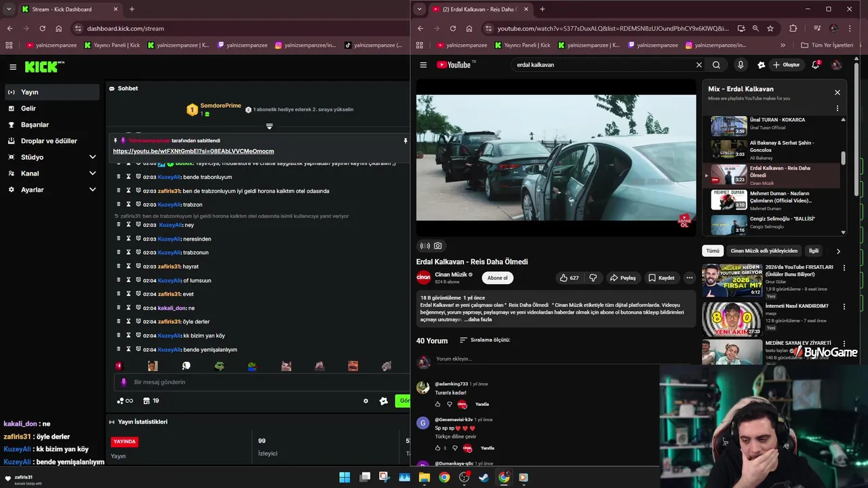Dislike the Erdal Kalkavan video
This screenshot has height=488, width=868.
593,278
